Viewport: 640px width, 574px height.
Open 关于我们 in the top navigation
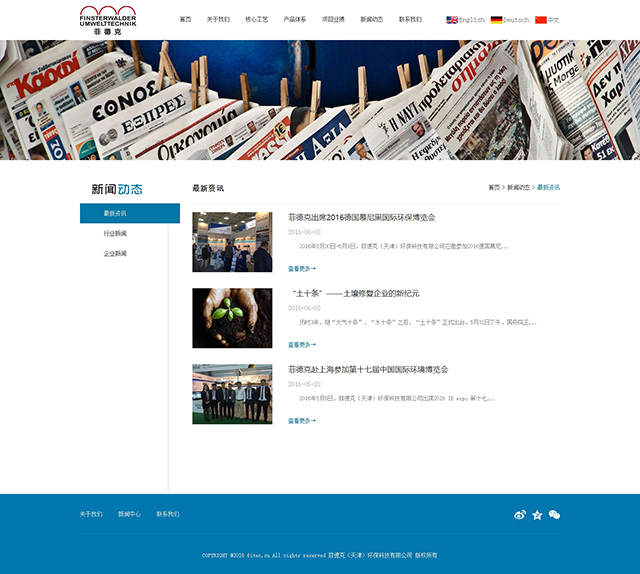218,20
